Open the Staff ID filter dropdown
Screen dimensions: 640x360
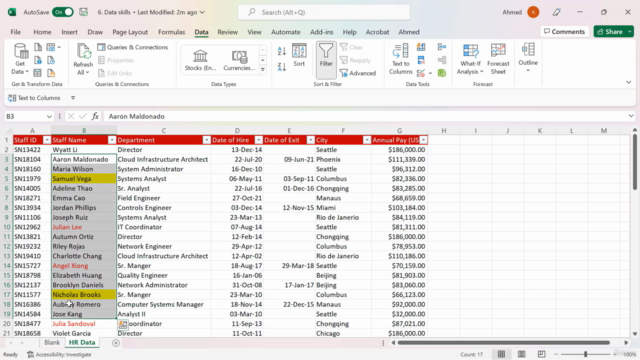47,140
